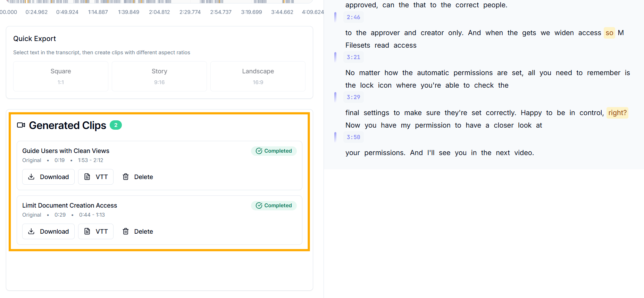Jump to transcript timestamp 3:21
Image resolution: width=644 pixels, height=298 pixels.
coord(353,57)
